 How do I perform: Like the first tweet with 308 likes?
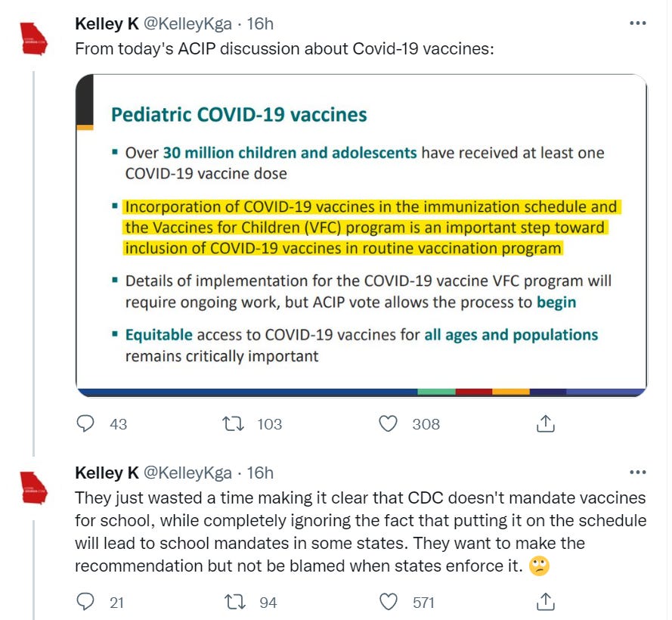(389, 424)
